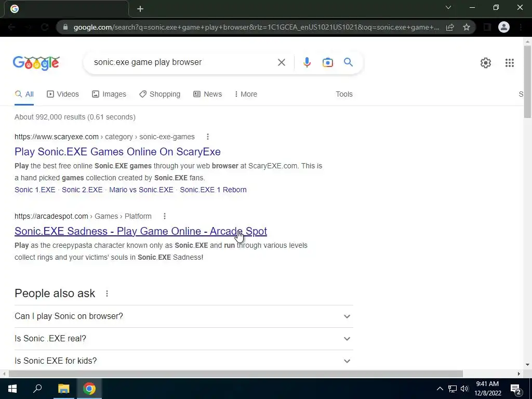Open Windows Start menu

[12, 389]
